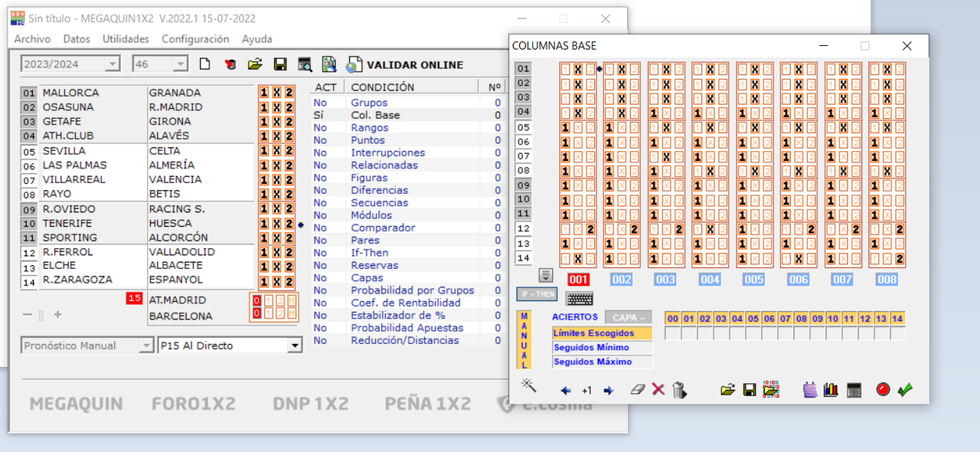Click the Reducción/Distancias condition row
The image size is (980, 452).
[x=407, y=340]
